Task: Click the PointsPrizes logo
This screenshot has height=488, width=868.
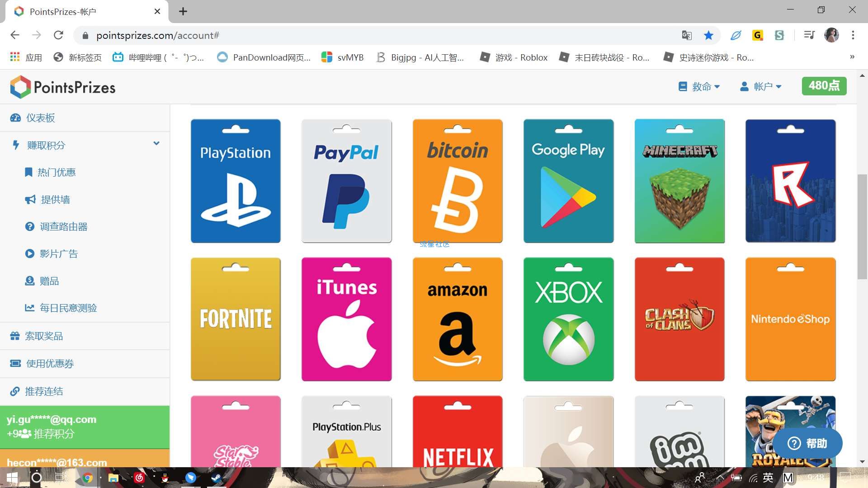Action: tap(63, 87)
